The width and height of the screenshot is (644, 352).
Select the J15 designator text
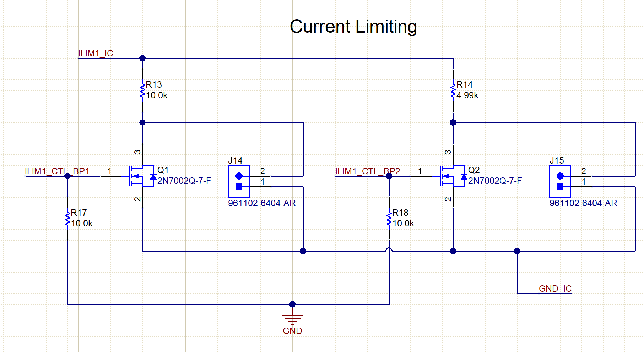point(557,160)
